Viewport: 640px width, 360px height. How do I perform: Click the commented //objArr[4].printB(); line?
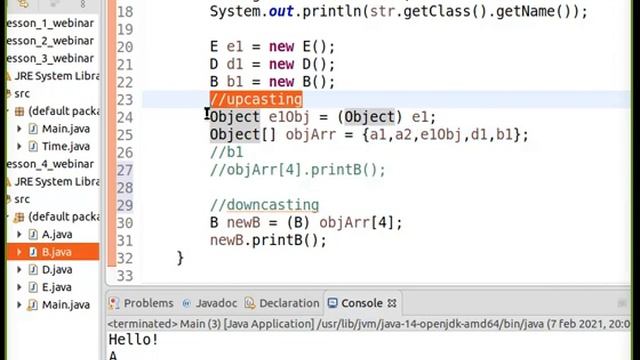tap(298, 170)
